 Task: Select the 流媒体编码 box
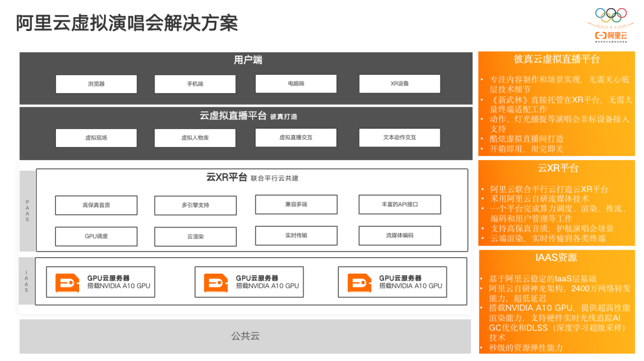[400, 235]
